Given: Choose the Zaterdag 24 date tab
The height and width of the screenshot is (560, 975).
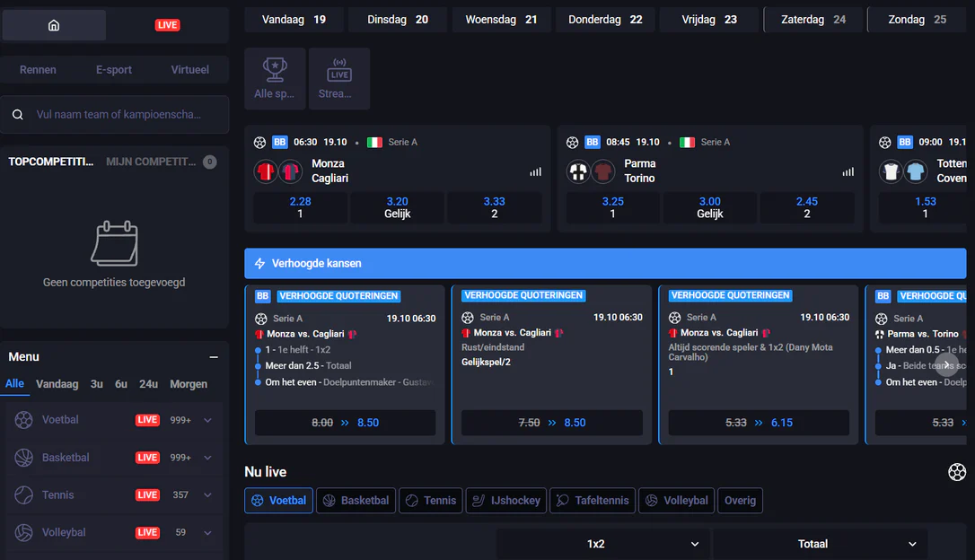Looking at the screenshot, I should [813, 19].
